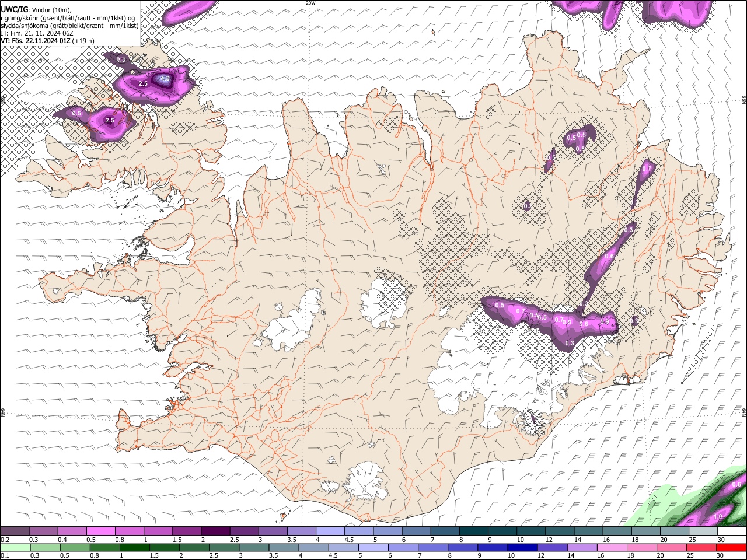Screen dimensions: 747x560
Task: Click the rigning/skúrir legend description line
Action: pyautogui.click(x=68, y=17)
